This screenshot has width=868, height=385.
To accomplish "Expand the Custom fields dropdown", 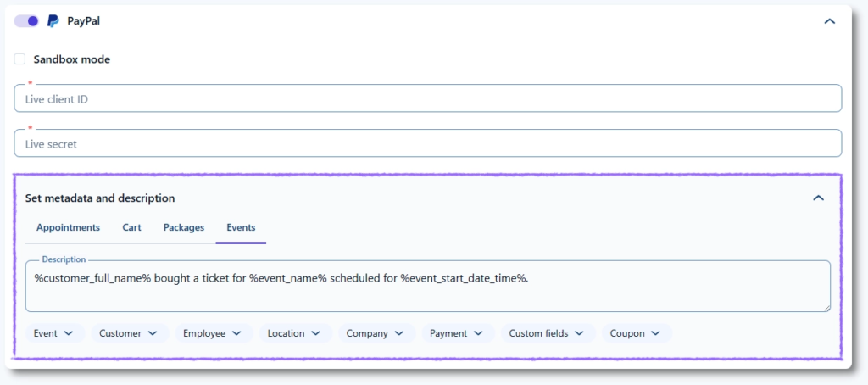I will 547,333.
